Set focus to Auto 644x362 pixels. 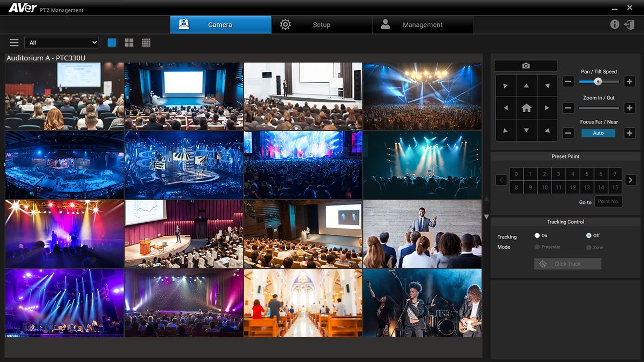[599, 133]
